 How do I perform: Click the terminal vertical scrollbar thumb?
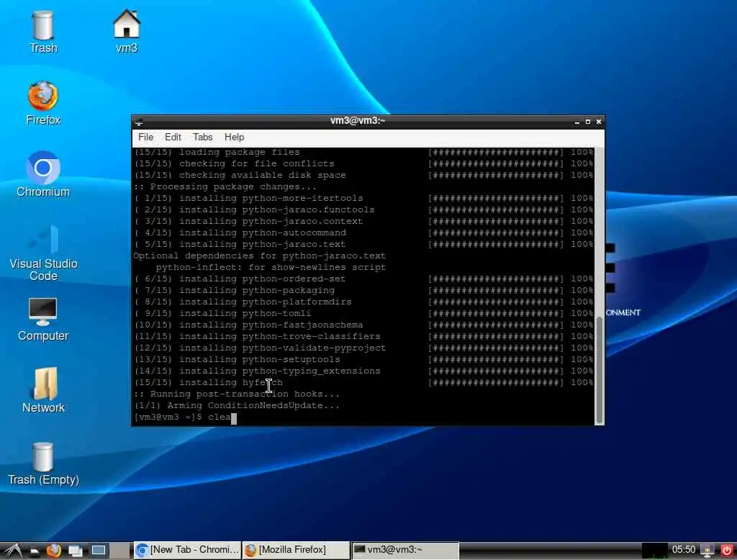pos(600,369)
